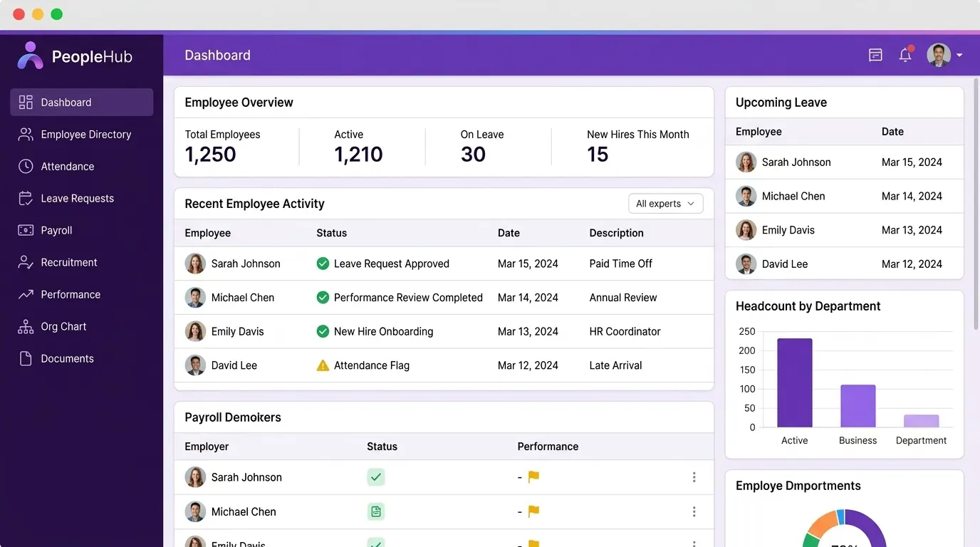Go to Dashboard in sidebar
The width and height of the screenshot is (980, 547).
coord(81,102)
